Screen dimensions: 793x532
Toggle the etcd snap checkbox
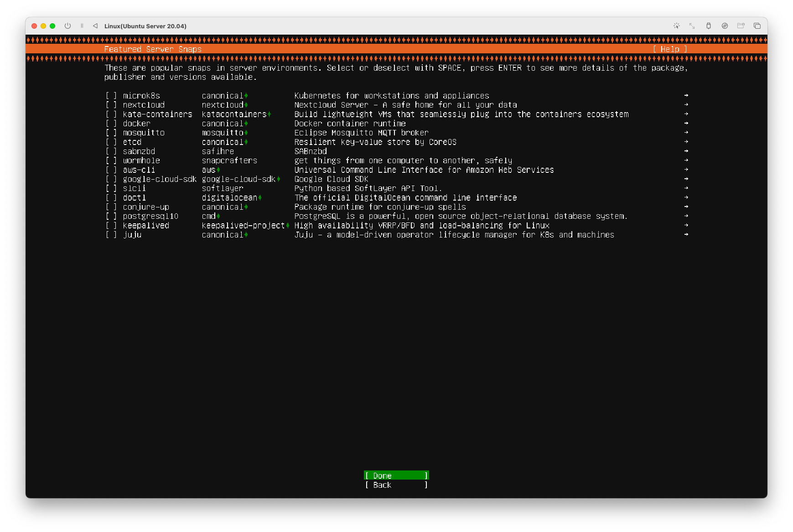tap(111, 142)
